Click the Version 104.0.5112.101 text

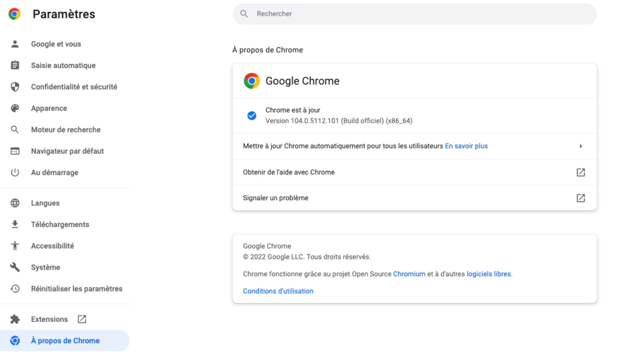click(x=339, y=121)
